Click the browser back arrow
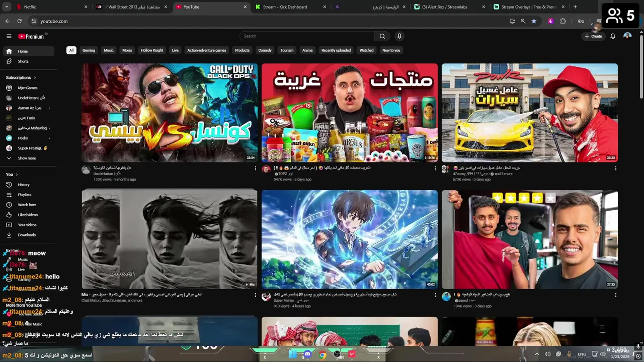 coord(7,21)
